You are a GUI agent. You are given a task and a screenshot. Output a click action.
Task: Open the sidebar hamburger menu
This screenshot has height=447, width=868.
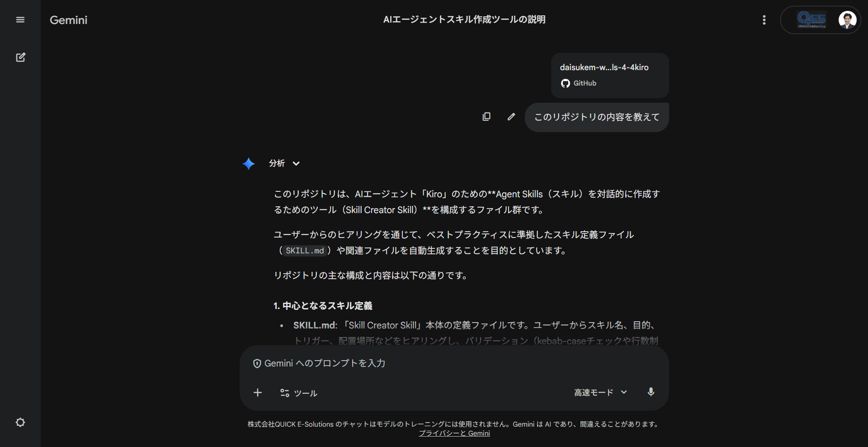point(20,20)
